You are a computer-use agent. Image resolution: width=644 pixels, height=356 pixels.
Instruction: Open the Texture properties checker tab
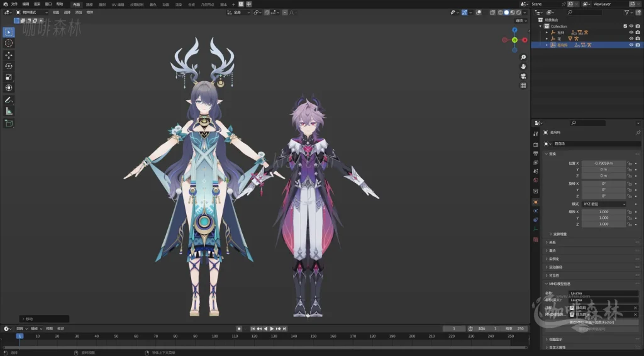click(536, 240)
